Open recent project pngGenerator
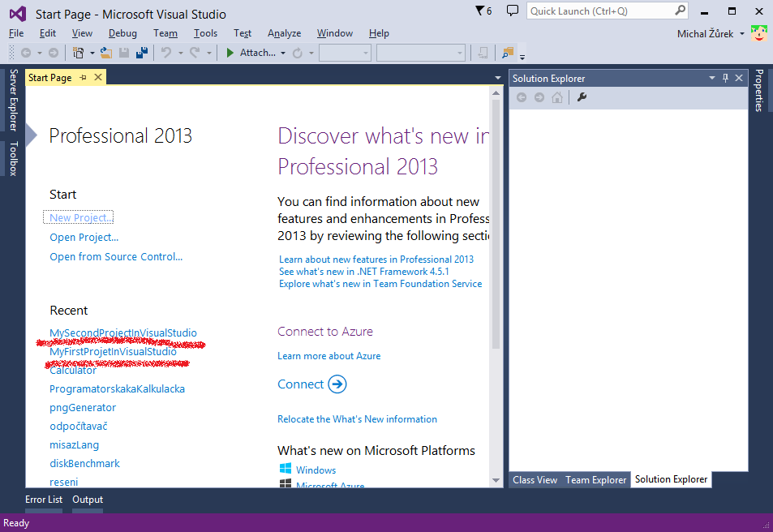The width and height of the screenshot is (773, 532). click(83, 408)
